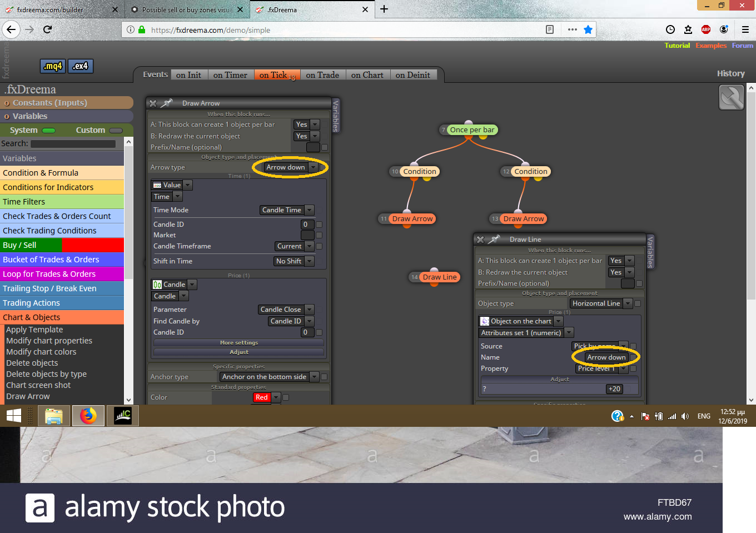Click the browser back arrow
756x533 pixels.
pos(11,29)
